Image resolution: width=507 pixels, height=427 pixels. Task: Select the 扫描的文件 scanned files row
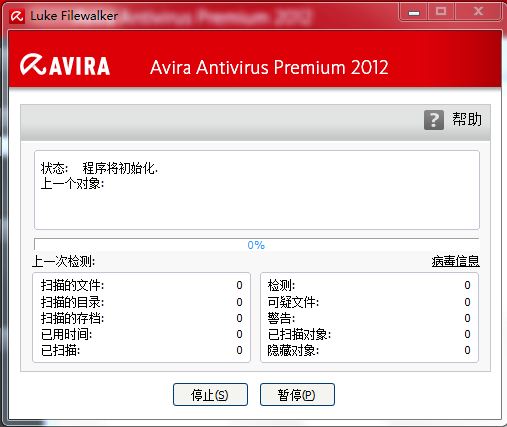click(141, 285)
